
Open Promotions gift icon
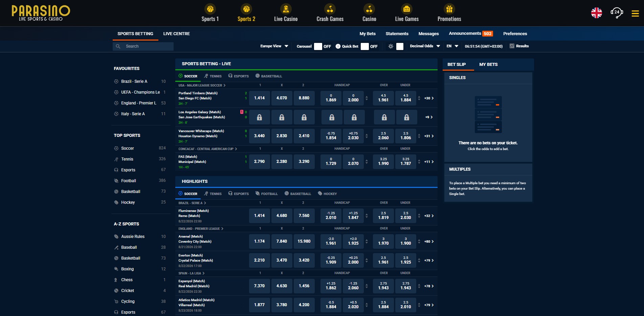[449, 9]
